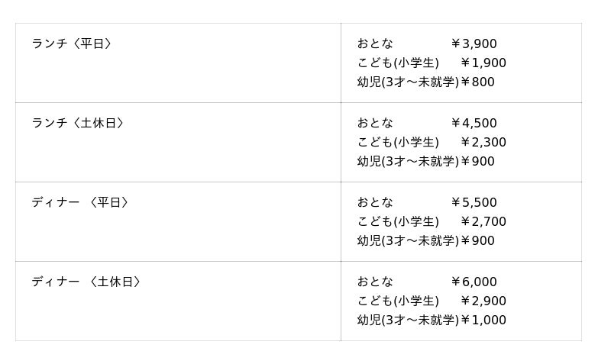
Task: Select the ディナー〈土休日〉 row heading
Action: pos(86,282)
